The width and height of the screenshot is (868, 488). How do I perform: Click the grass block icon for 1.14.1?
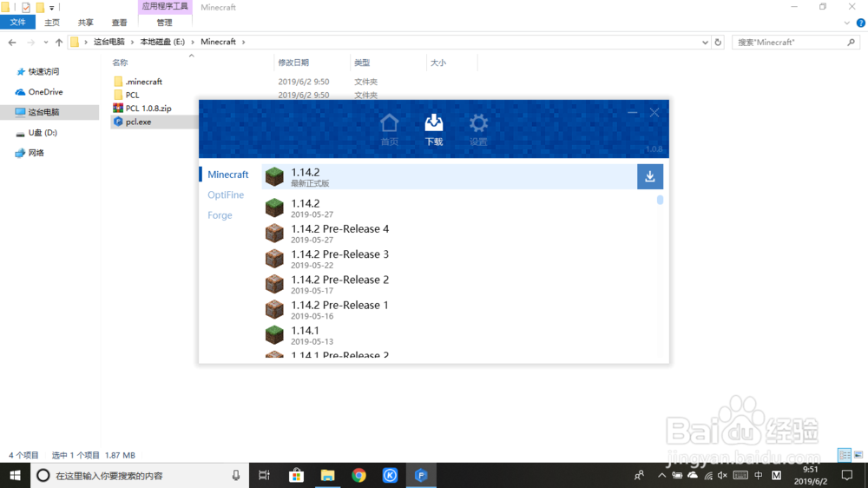point(274,335)
